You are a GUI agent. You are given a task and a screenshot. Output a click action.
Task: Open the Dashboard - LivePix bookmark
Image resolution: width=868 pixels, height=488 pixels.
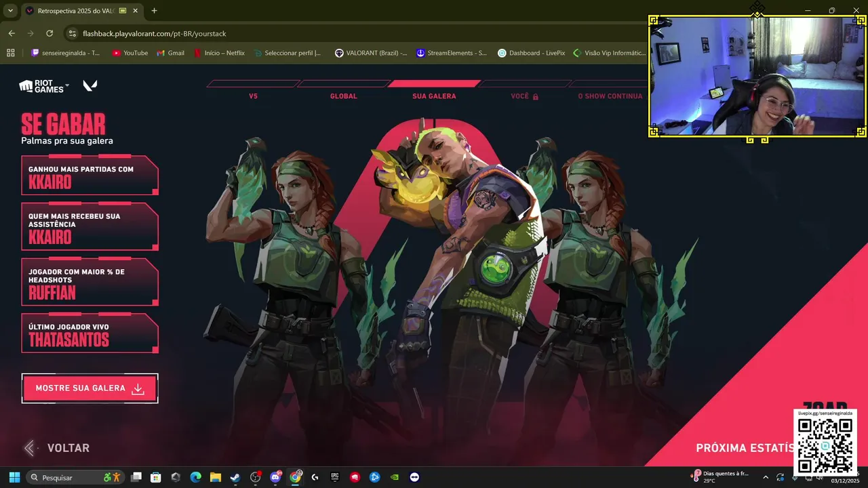tap(531, 53)
